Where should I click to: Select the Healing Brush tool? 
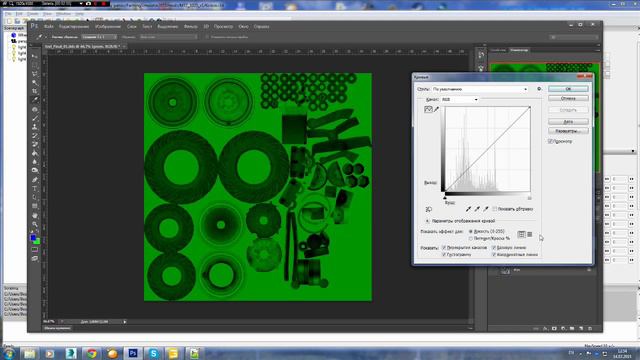(35, 109)
